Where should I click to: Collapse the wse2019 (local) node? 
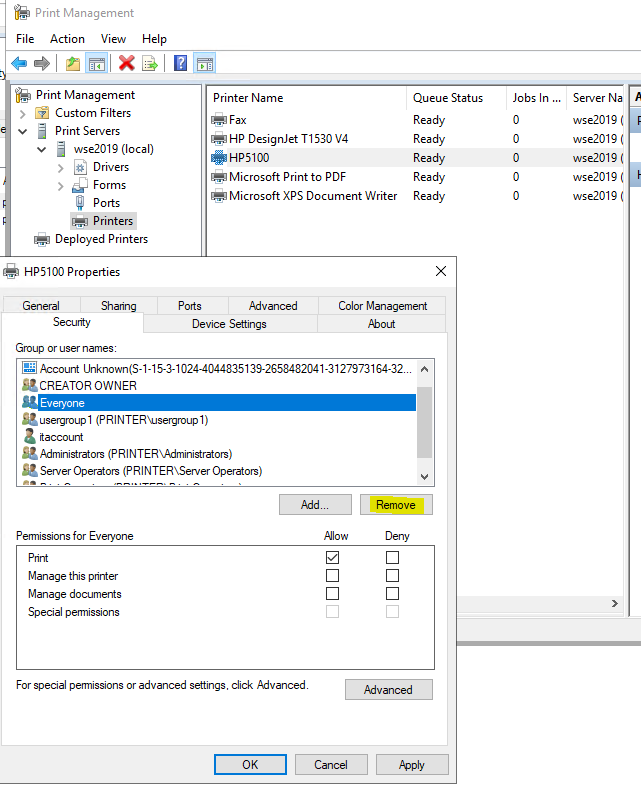42,150
